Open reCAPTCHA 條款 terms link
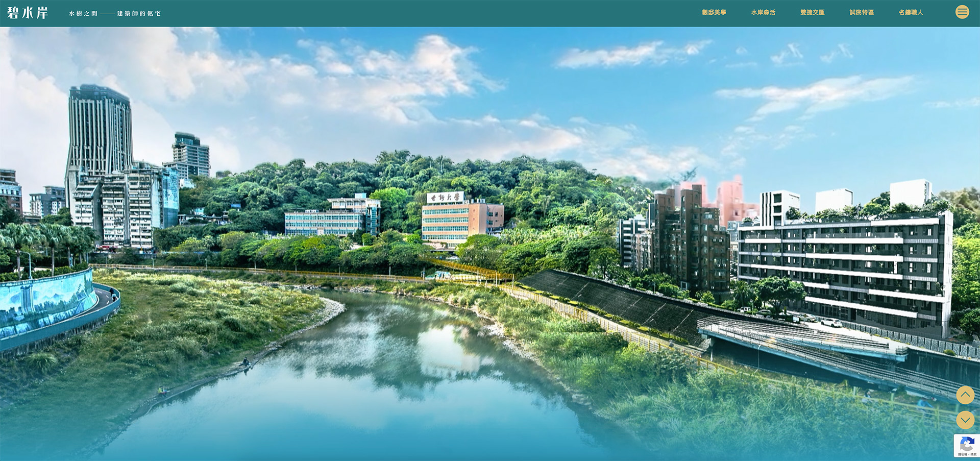 (x=973, y=454)
